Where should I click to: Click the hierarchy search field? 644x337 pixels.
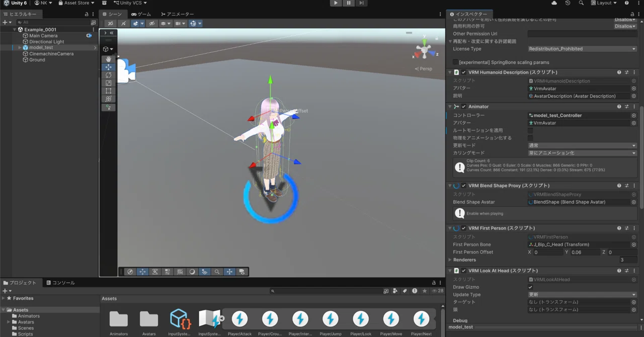[53, 23]
